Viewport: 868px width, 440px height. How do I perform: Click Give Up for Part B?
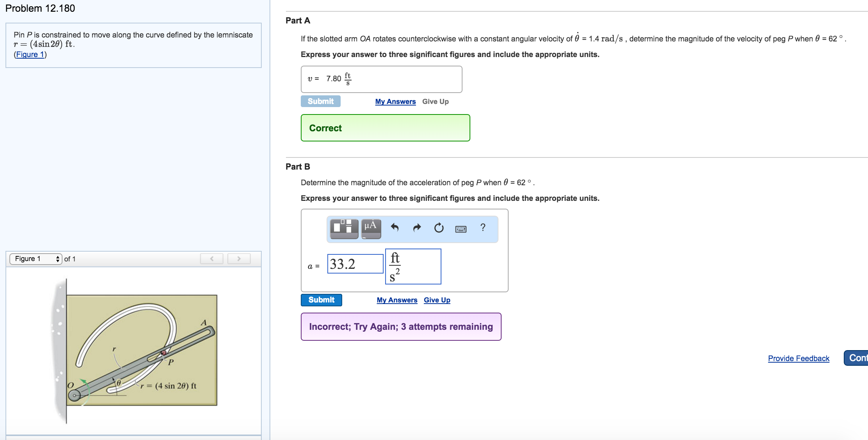pos(437,300)
